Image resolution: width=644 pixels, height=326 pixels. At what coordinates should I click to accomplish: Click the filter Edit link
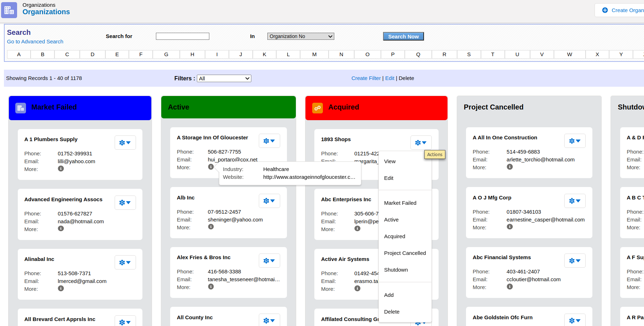(390, 78)
